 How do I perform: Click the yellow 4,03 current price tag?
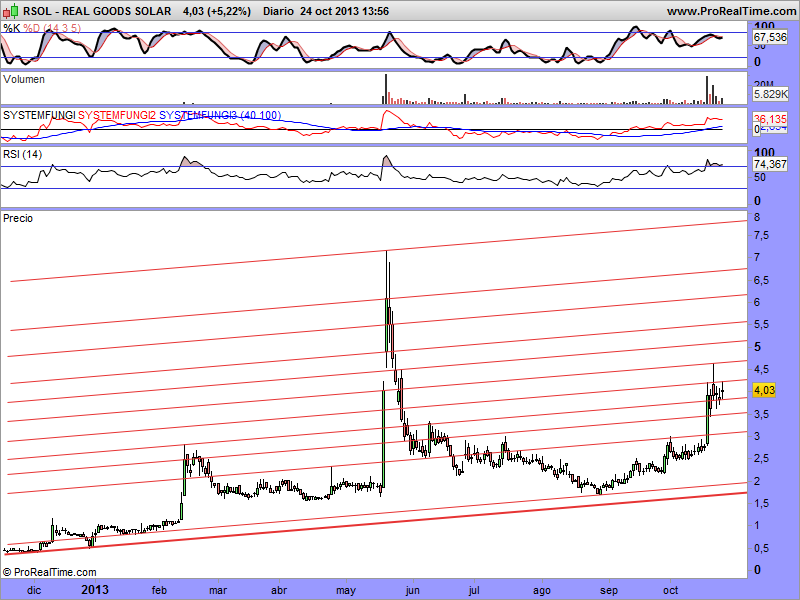click(x=764, y=390)
